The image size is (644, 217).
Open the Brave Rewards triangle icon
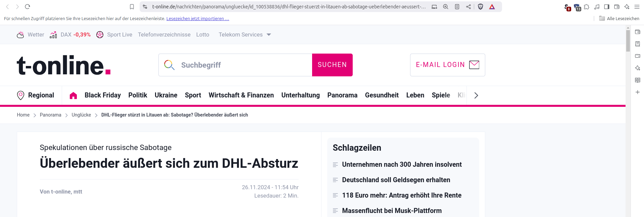tap(492, 7)
